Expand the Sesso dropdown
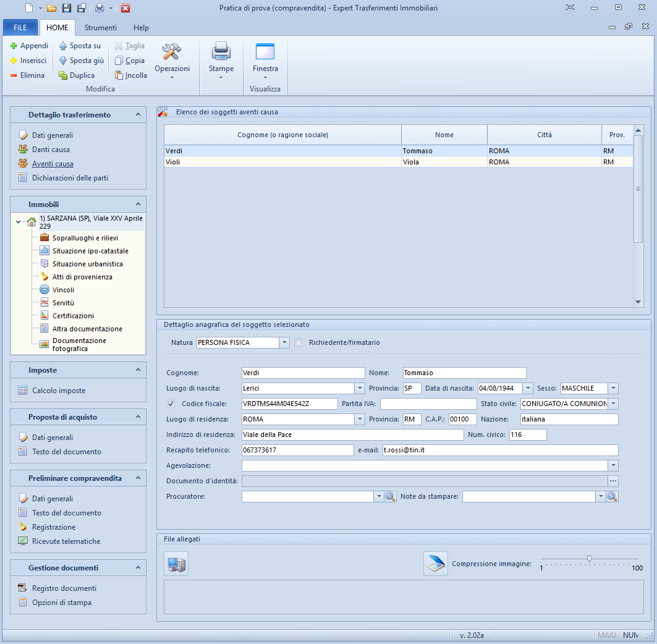This screenshot has width=657, height=644. [613, 388]
